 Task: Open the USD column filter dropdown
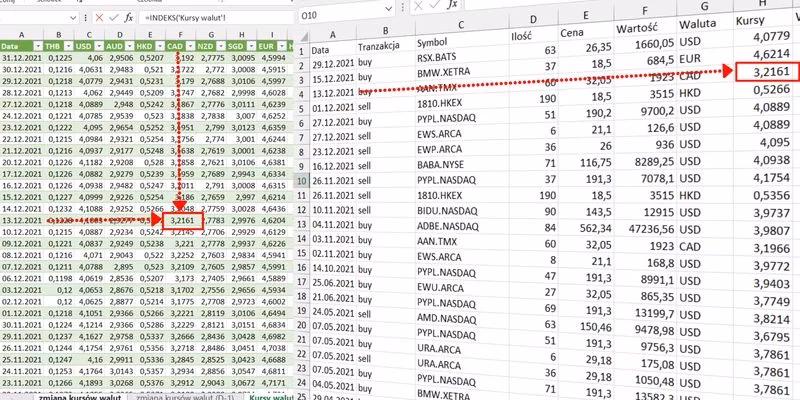[x=98, y=46]
